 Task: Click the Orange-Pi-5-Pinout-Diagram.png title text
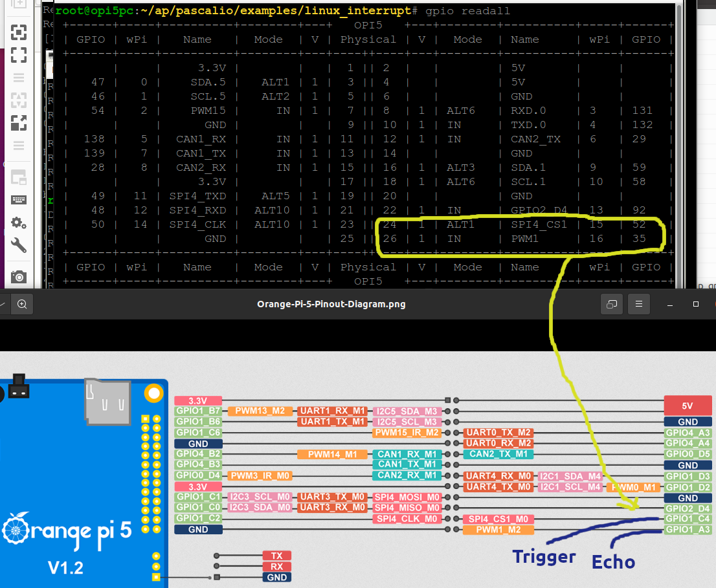tap(331, 304)
